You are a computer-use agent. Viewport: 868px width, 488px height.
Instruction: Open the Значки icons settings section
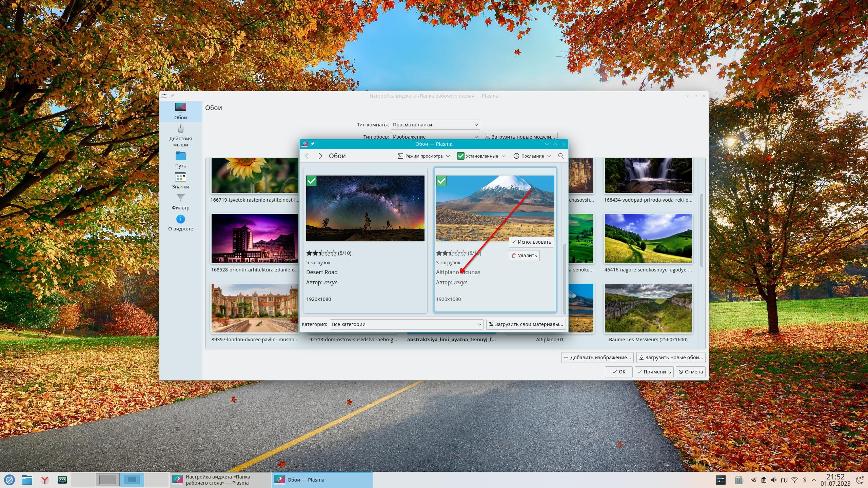tap(180, 181)
